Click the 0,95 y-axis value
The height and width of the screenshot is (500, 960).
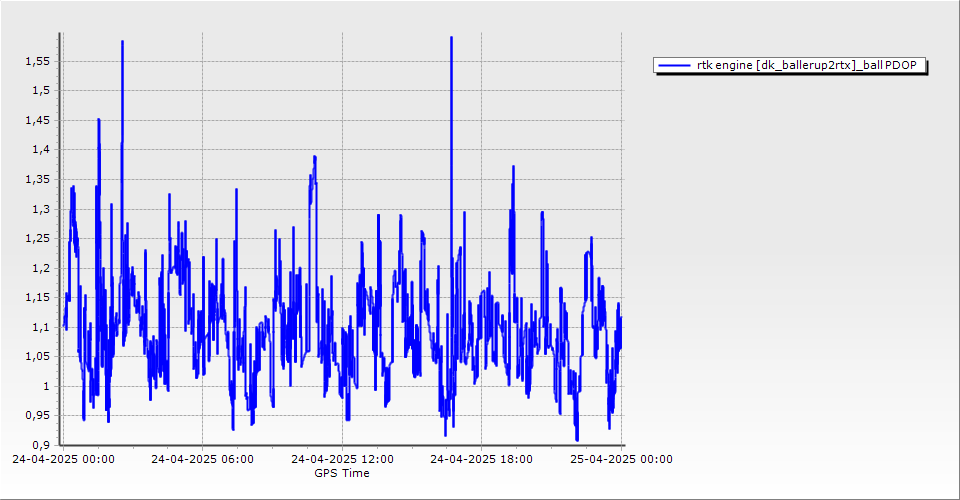click(x=37, y=416)
